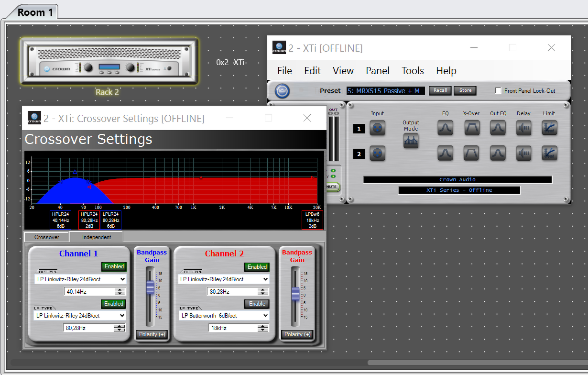
Task: Open Channel 1 EQ block
Action: (446, 128)
